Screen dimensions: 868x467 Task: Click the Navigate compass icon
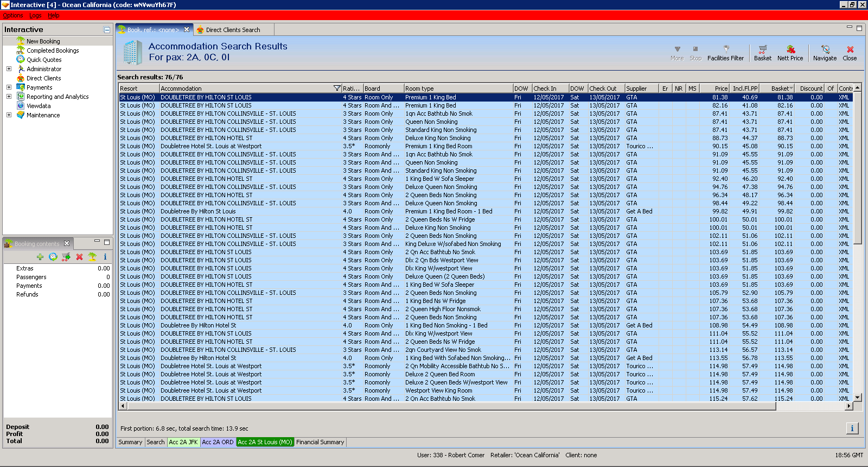(x=825, y=49)
